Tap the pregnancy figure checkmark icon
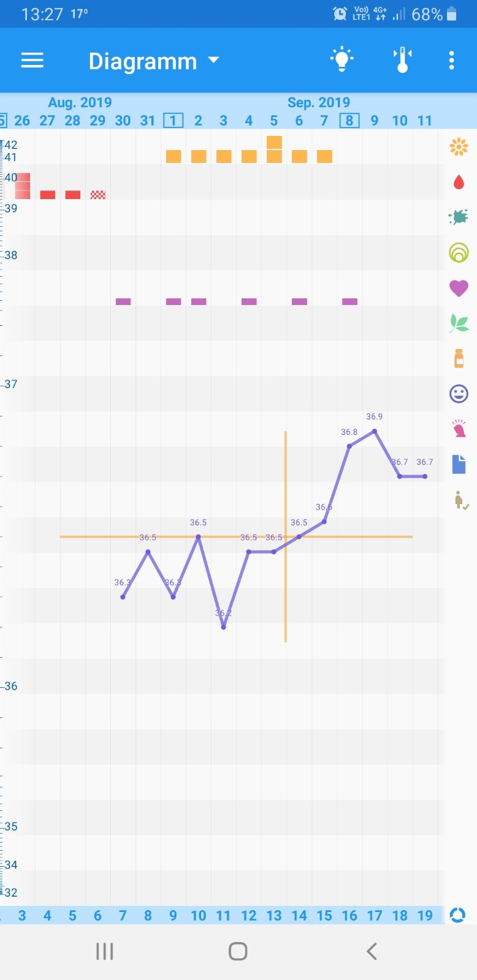Image resolution: width=477 pixels, height=980 pixels. 460,500
